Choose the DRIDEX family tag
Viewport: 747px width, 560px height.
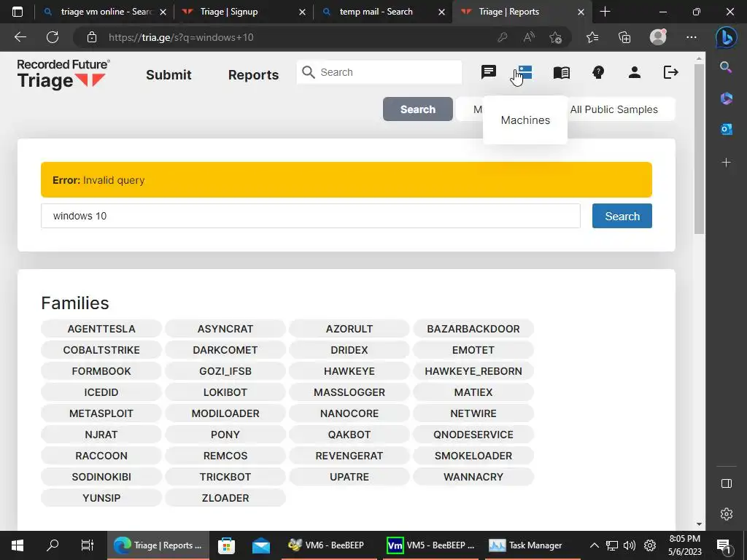(349, 350)
